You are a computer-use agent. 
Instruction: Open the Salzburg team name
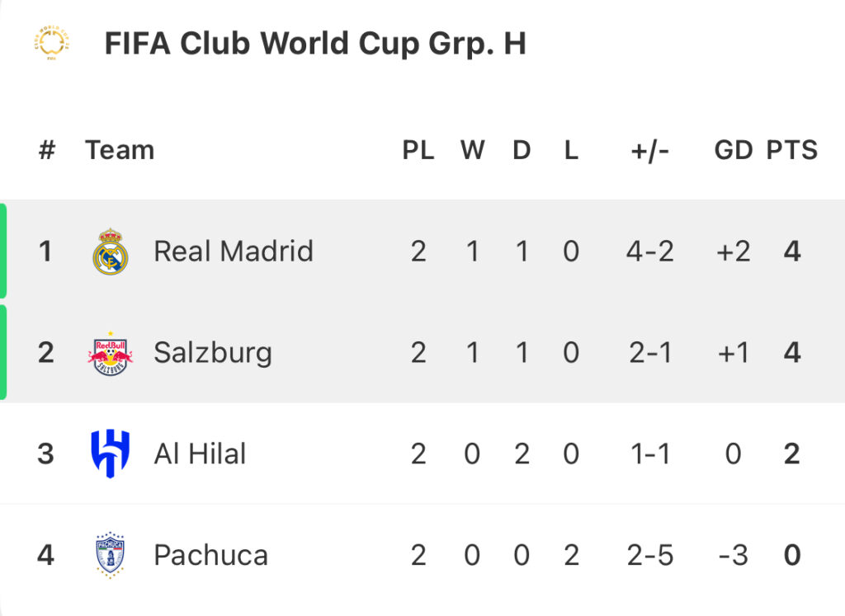(213, 353)
